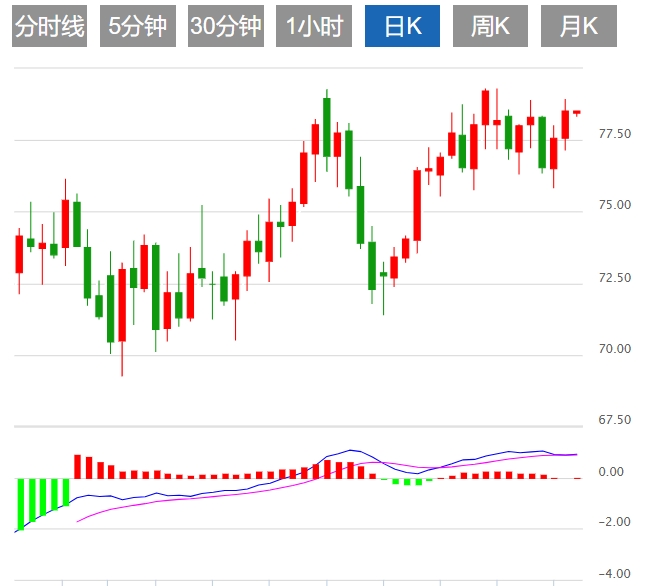Click the 67.50 price axis label
This screenshot has width=646, height=586.
[615, 420]
